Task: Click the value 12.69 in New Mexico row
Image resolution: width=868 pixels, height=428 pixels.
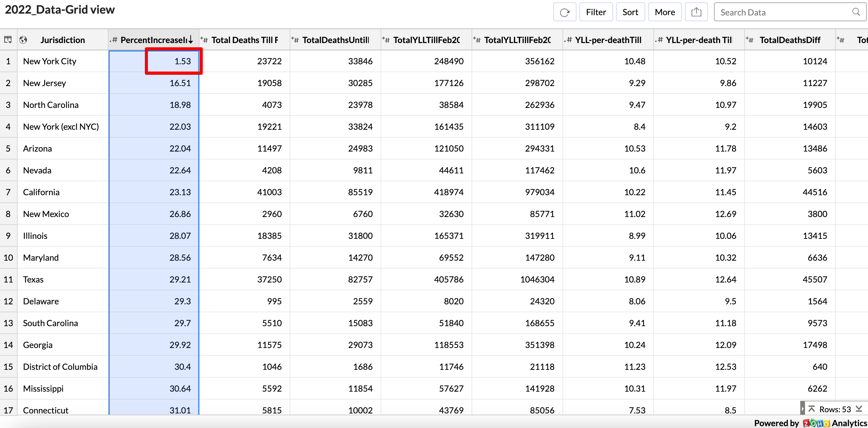Action: pyautogui.click(x=726, y=214)
